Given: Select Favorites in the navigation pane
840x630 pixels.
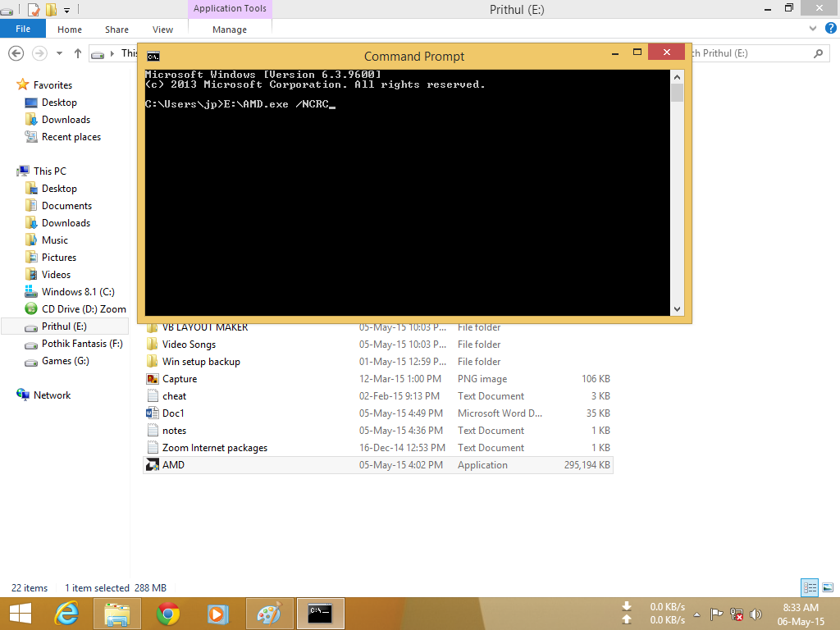Looking at the screenshot, I should (52, 85).
